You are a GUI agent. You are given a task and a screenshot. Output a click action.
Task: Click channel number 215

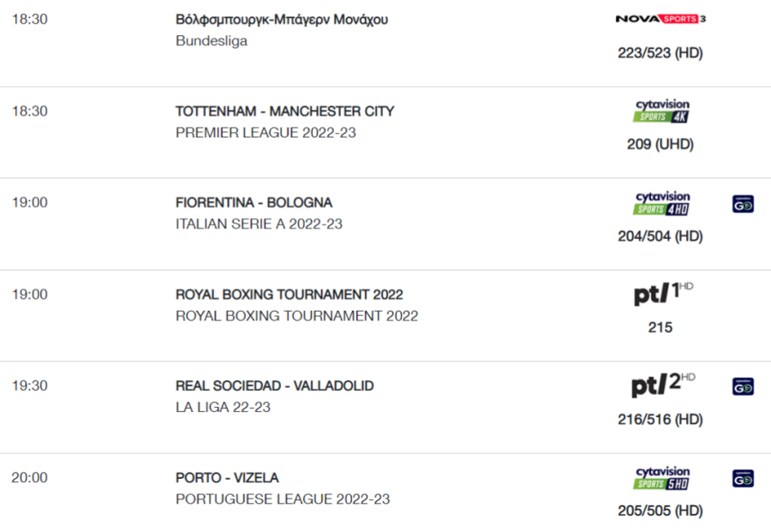[660, 327]
